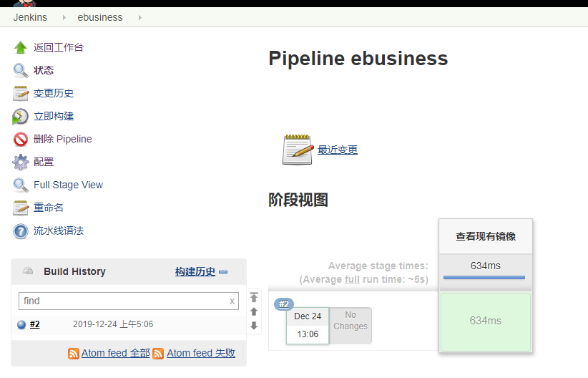Choose 删除 Pipeline from the side menu
Image resolution: width=588 pixels, height=378 pixels.
(x=63, y=140)
